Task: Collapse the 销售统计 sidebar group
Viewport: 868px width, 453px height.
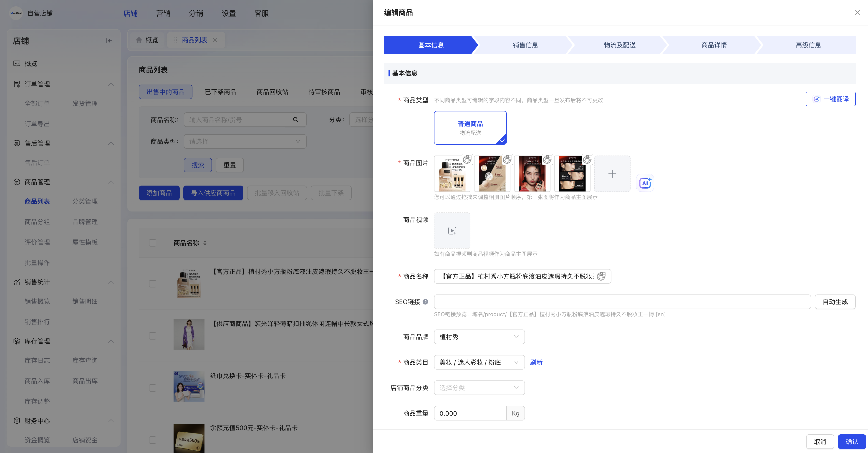Action: tap(111, 282)
